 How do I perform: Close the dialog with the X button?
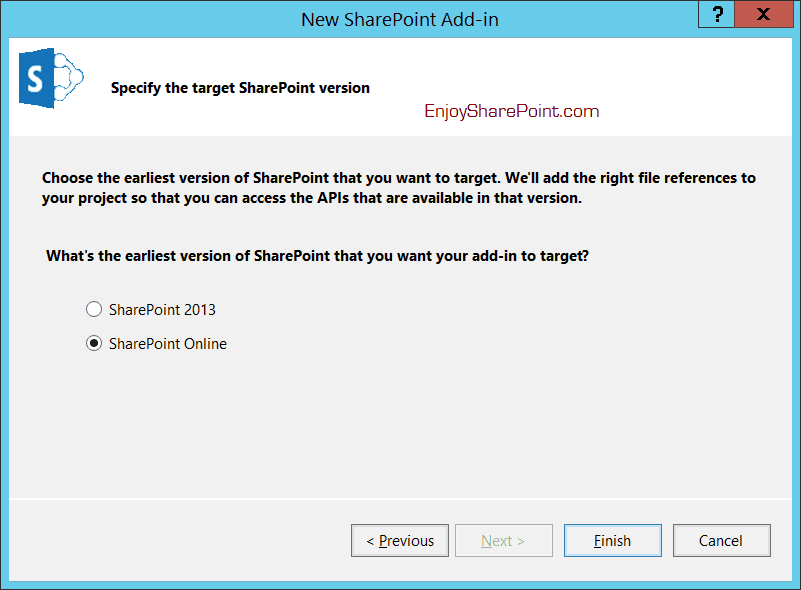coord(764,14)
